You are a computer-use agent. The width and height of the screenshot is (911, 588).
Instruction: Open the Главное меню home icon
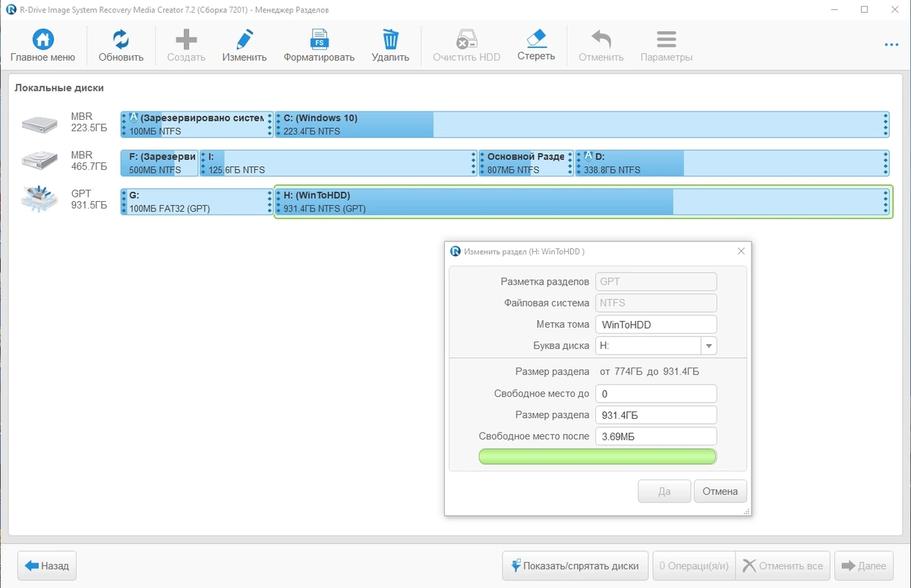point(43,39)
